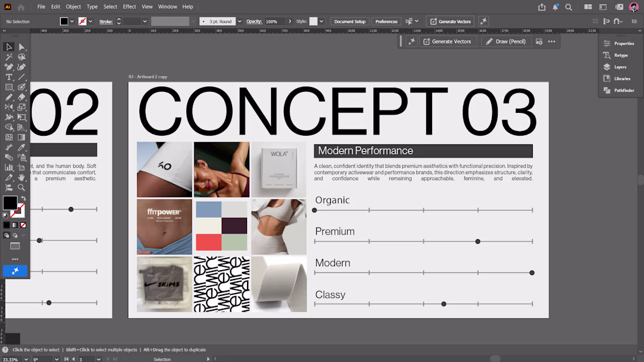
Task: Switch to Draw Behind mode
Action: coord(15,236)
